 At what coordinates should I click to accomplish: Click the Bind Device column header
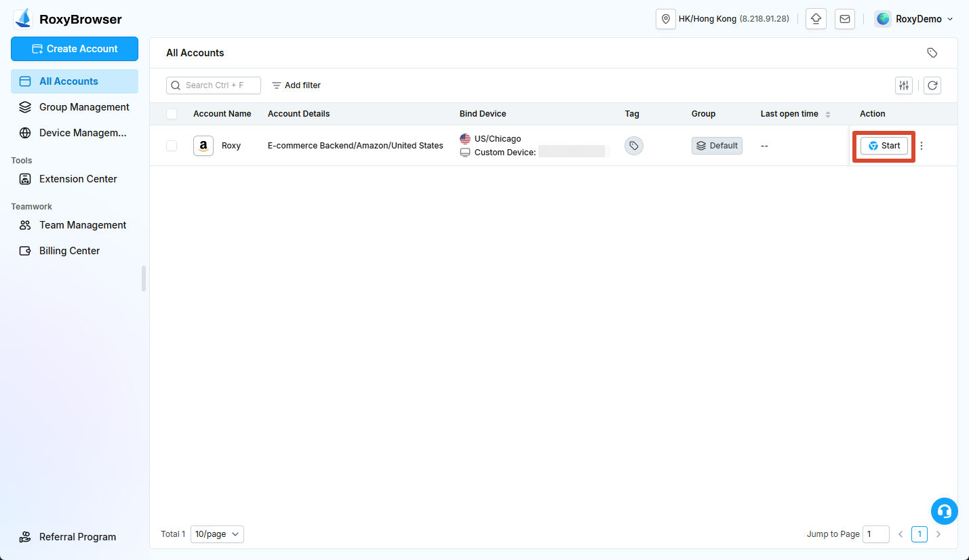click(483, 114)
